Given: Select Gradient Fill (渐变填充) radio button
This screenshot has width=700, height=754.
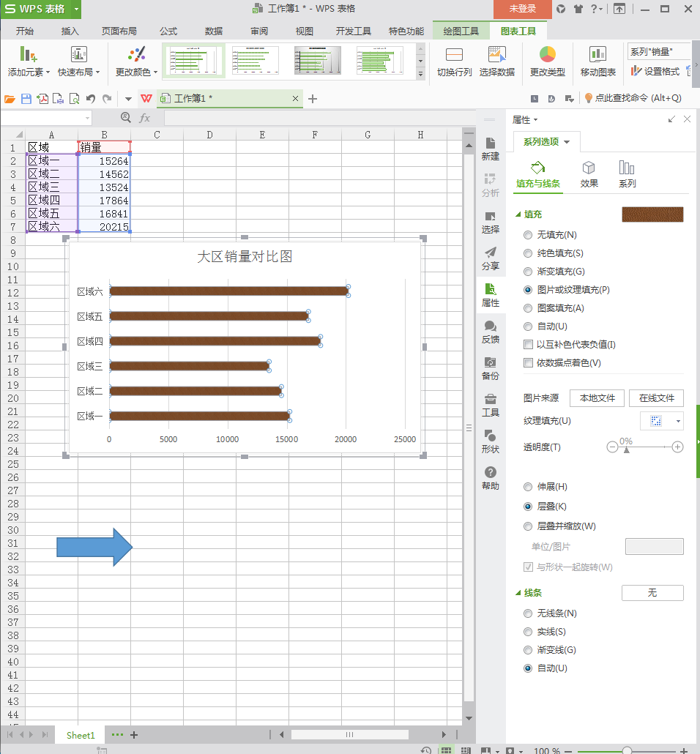Looking at the screenshot, I should [528, 271].
